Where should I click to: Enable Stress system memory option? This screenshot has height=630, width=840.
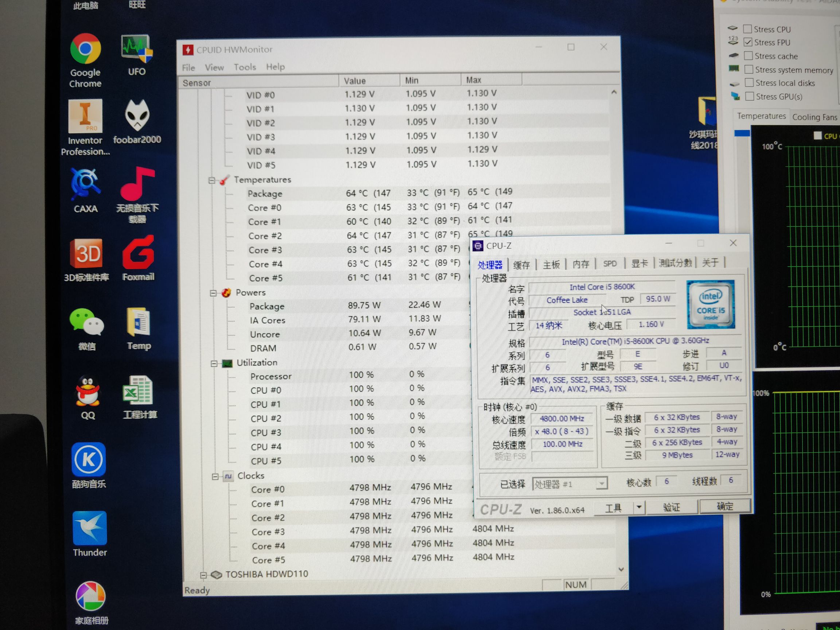point(748,69)
